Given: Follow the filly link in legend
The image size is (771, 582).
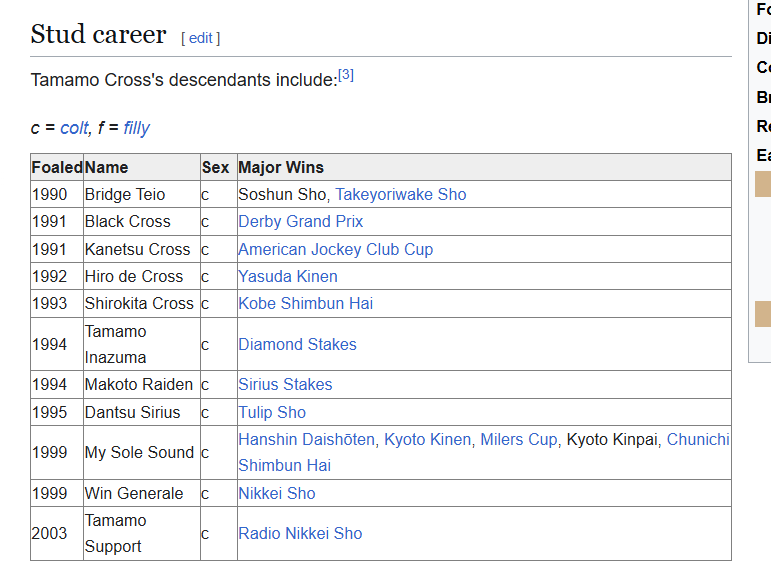Looking at the screenshot, I should point(137,128).
